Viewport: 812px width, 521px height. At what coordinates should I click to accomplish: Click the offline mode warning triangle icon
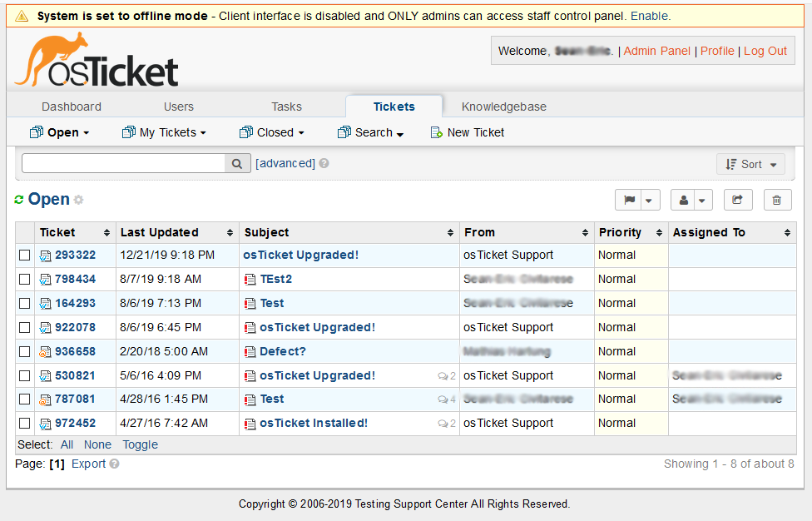(22, 16)
